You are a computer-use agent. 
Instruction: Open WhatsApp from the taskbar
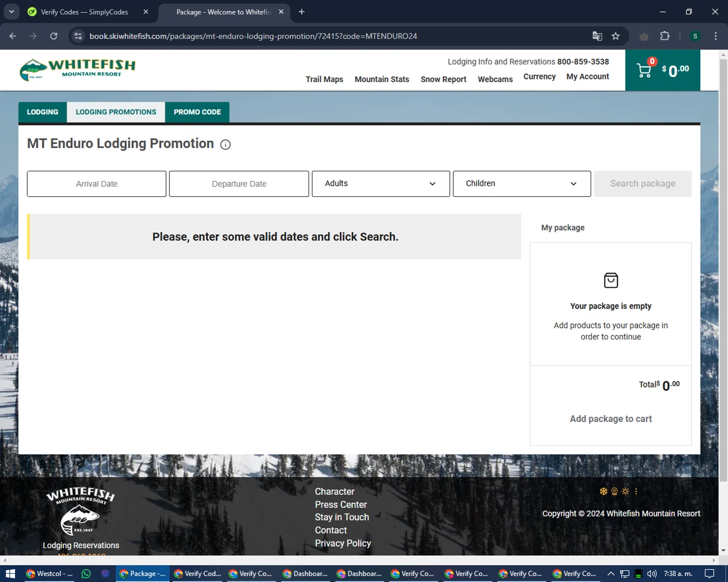(x=86, y=574)
